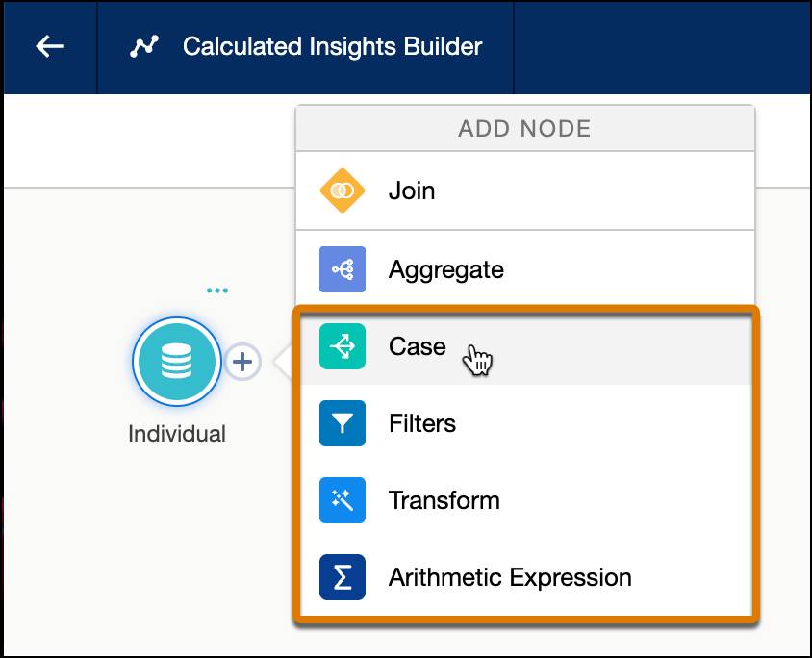
Task: Click the green Case icon
Action: click(343, 346)
